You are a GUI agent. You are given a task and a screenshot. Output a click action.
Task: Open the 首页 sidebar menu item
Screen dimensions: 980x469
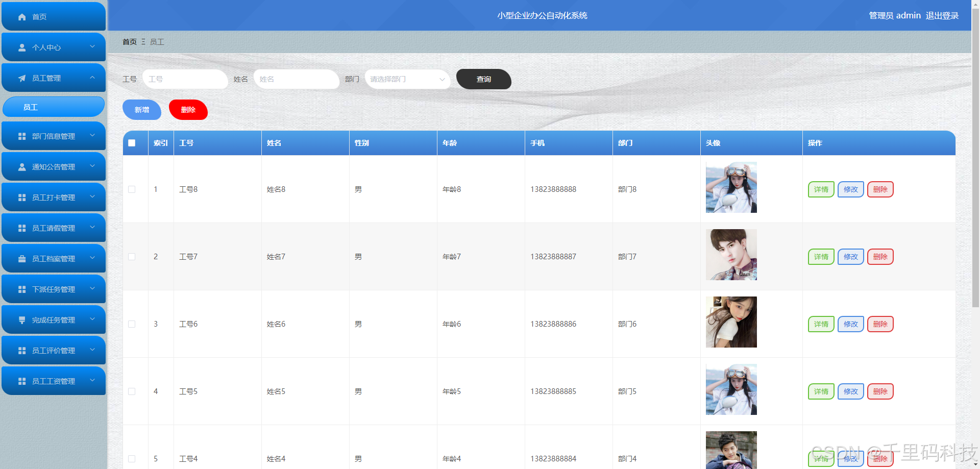coord(54,16)
